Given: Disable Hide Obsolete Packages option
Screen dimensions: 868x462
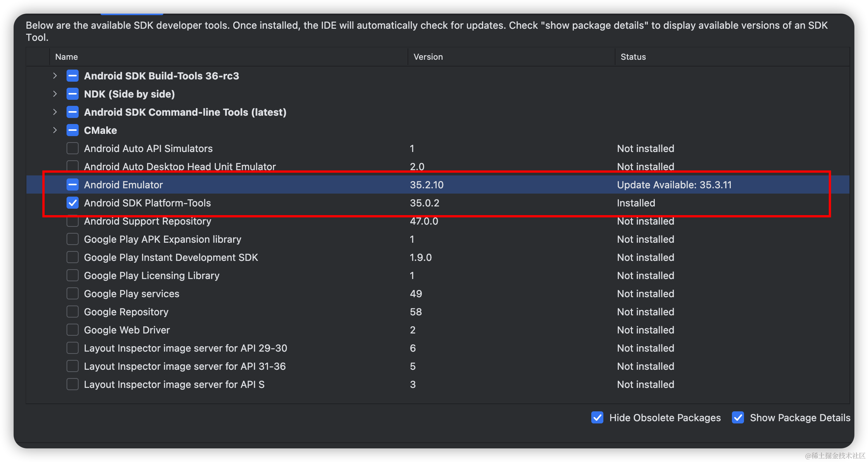Looking at the screenshot, I should pyautogui.click(x=597, y=417).
